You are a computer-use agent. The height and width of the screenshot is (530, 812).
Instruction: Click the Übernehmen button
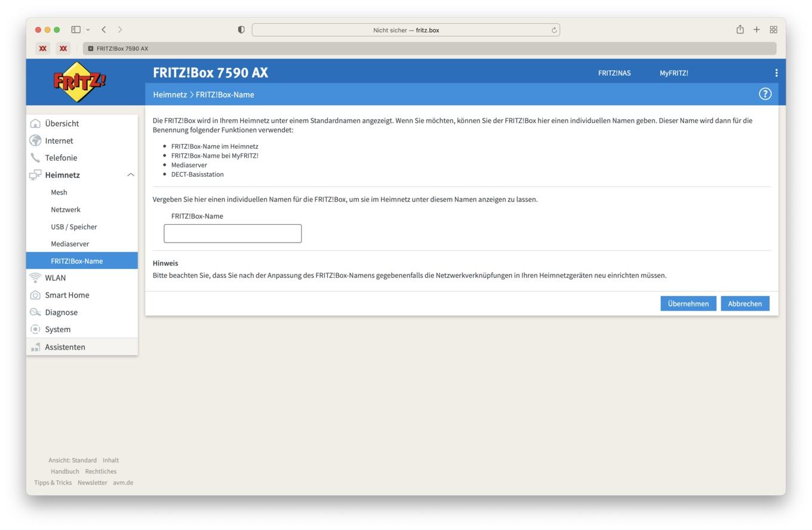point(688,304)
